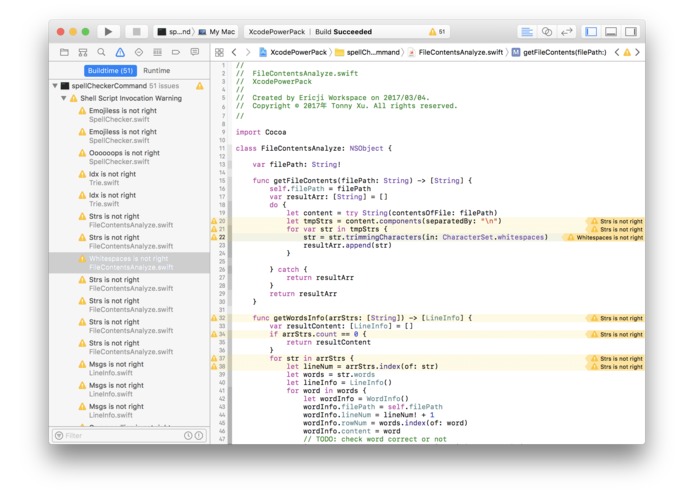Open the Test navigator
Screen dimensions: 695x494
(139, 52)
